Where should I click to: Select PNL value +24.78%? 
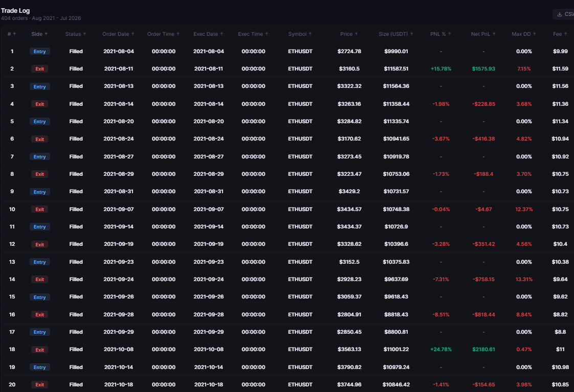pos(441,349)
